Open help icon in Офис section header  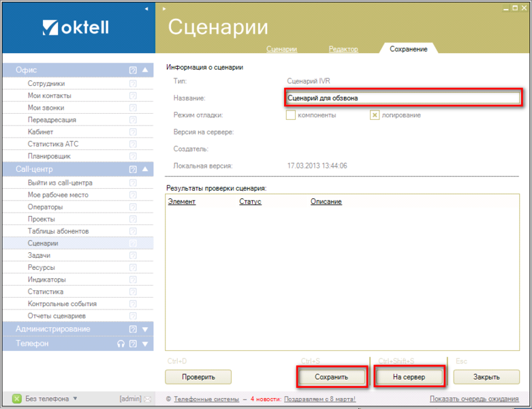[x=133, y=70]
